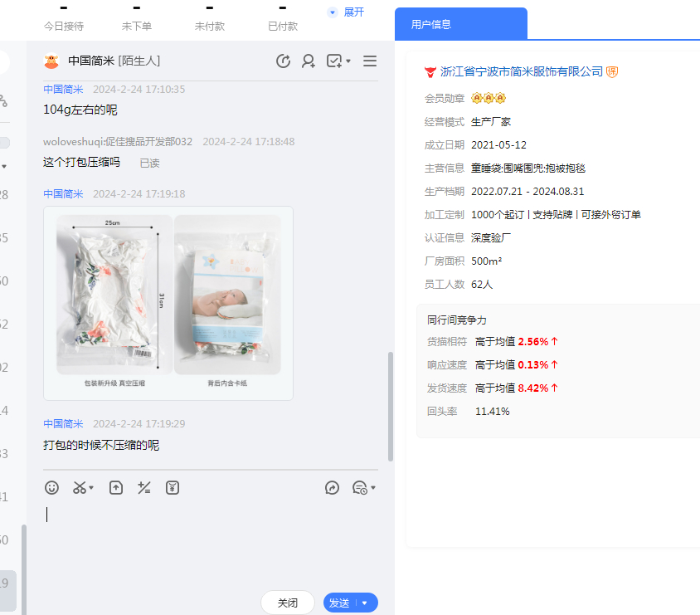Image resolution: width=700 pixels, height=615 pixels.
Task: Open the task checkbox-plus icon
Action: 334,61
